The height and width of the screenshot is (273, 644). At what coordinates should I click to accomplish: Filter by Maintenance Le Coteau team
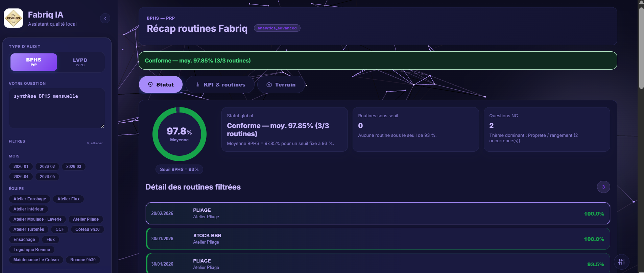click(x=36, y=260)
